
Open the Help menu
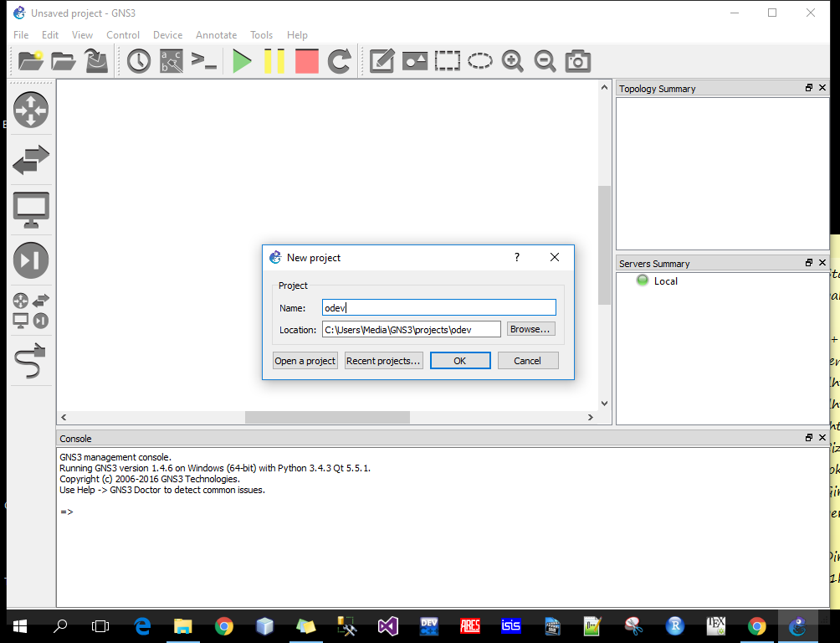tap(297, 35)
